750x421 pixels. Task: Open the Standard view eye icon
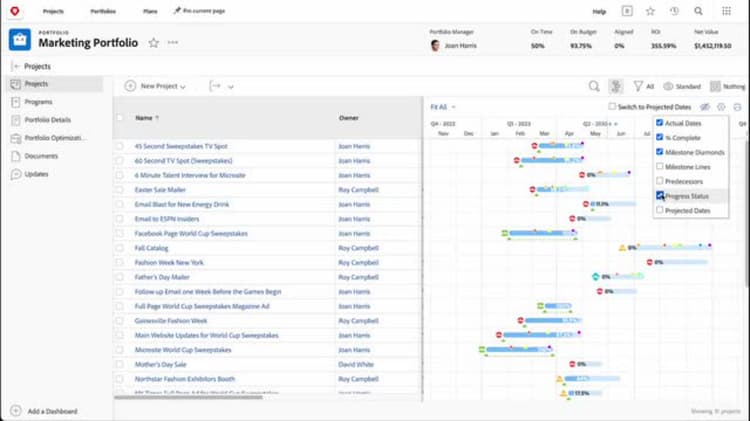pyautogui.click(x=668, y=86)
